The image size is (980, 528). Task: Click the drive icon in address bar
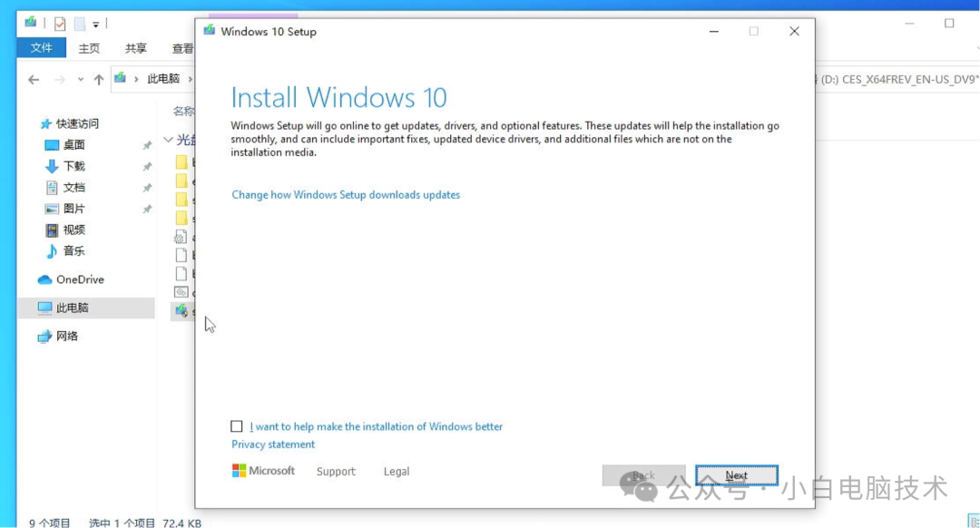tap(120, 78)
